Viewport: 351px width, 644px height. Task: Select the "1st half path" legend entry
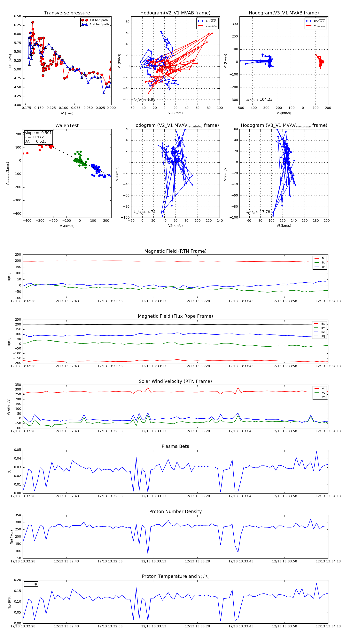pos(95,20)
